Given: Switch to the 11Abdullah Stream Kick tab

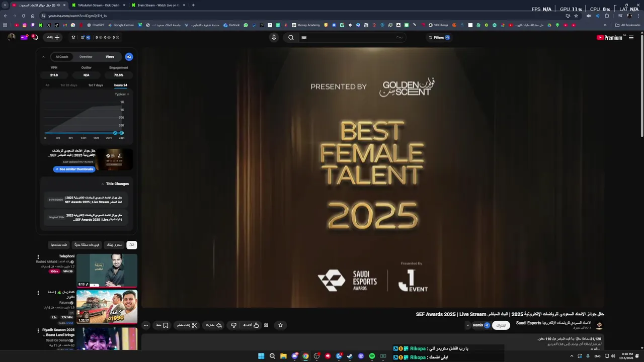Looking at the screenshot, I should [99, 5].
